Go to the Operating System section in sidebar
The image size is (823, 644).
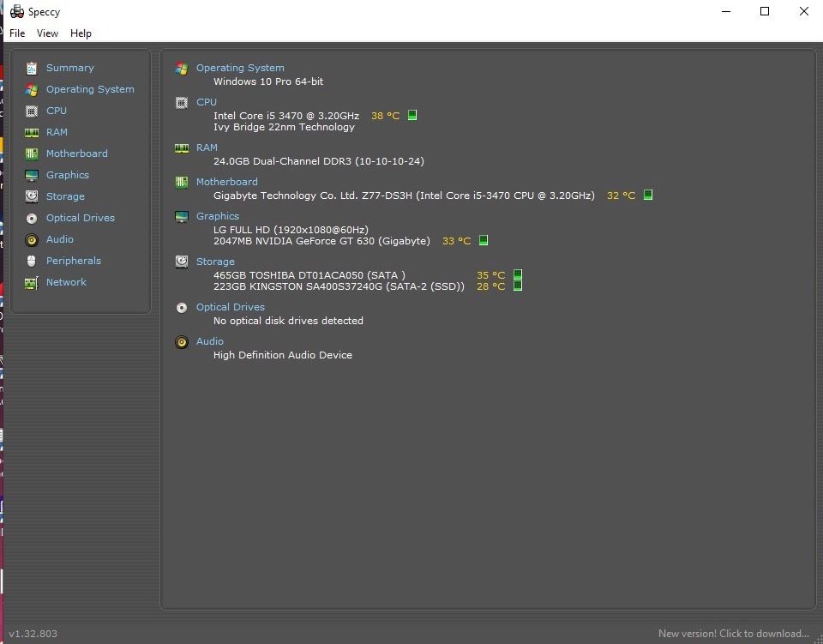90,89
